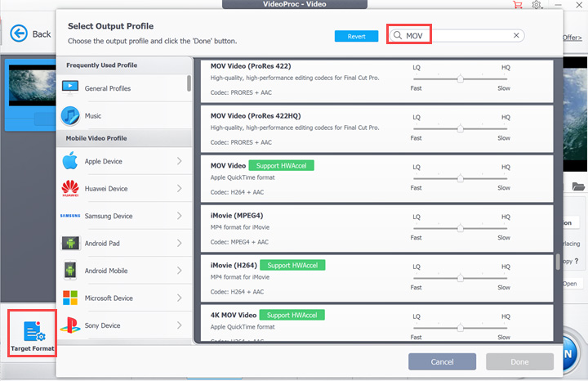Viewport: 588px width, 381px height.
Task: Click the Huawei Device logo icon
Action: (x=70, y=189)
